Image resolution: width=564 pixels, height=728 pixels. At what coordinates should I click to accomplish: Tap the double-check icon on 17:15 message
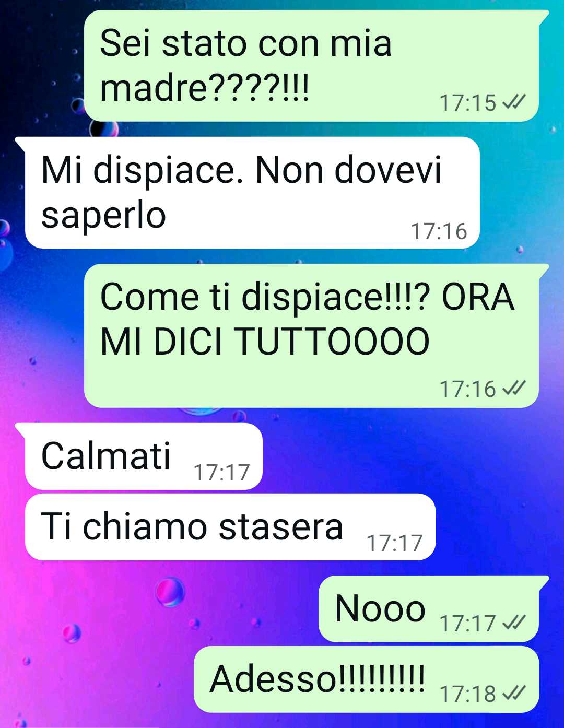513,102
